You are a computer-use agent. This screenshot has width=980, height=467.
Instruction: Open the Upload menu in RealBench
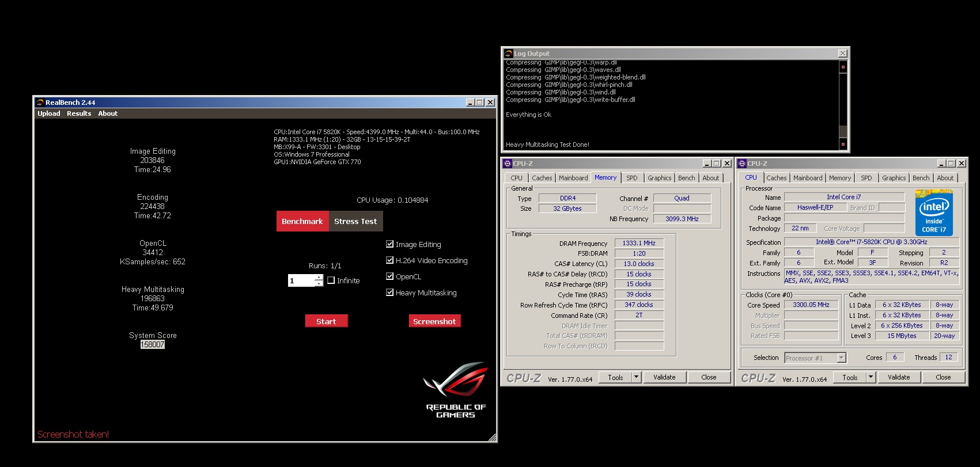tap(49, 113)
